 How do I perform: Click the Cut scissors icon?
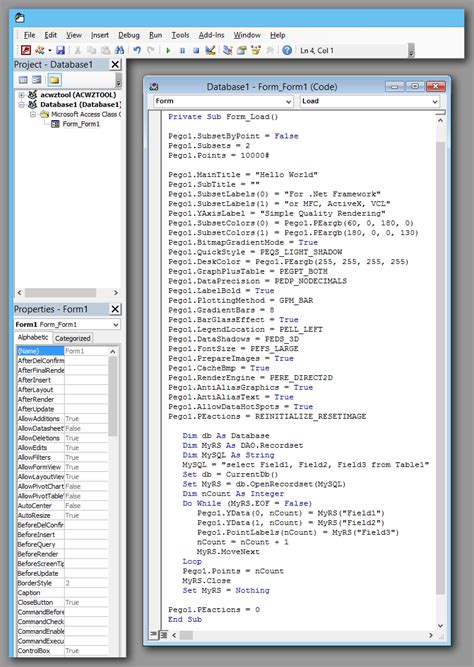[x=77, y=50]
